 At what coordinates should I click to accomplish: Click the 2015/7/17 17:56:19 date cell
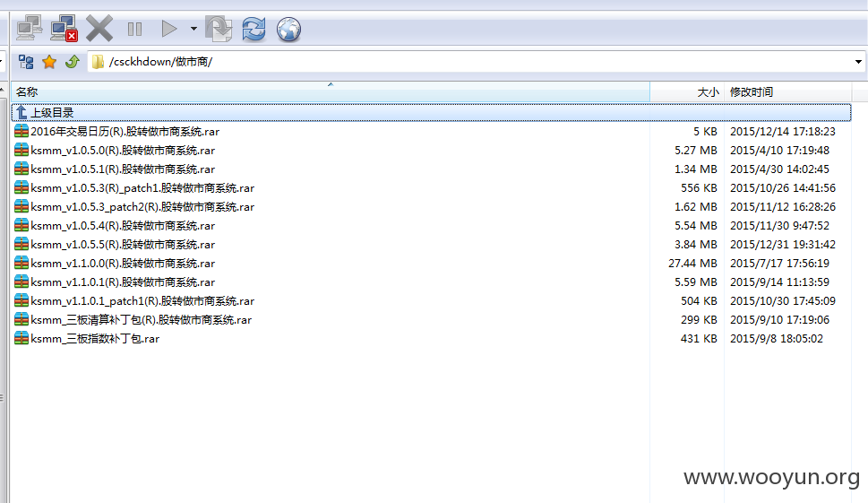click(x=779, y=264)
